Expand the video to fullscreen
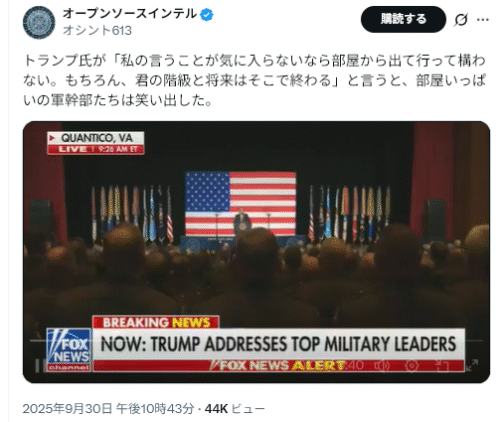 click(x=472, y=365)
